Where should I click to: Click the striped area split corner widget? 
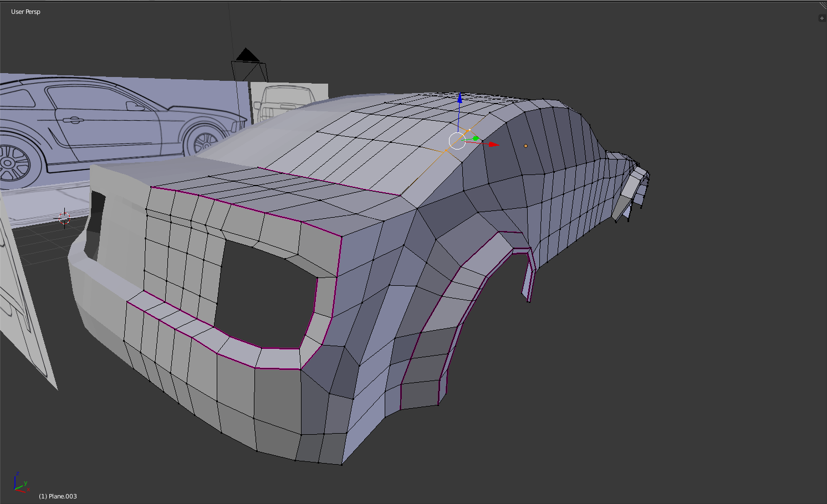[x=823, y=6]
